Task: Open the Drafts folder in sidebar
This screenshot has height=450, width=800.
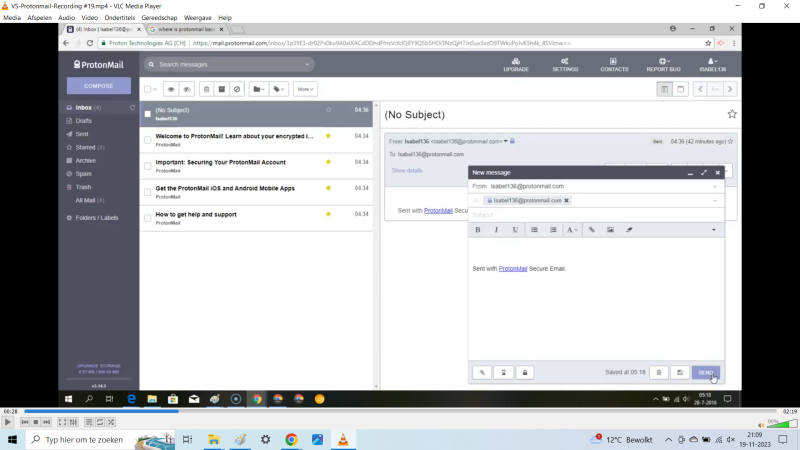Action: pos(84,120)
